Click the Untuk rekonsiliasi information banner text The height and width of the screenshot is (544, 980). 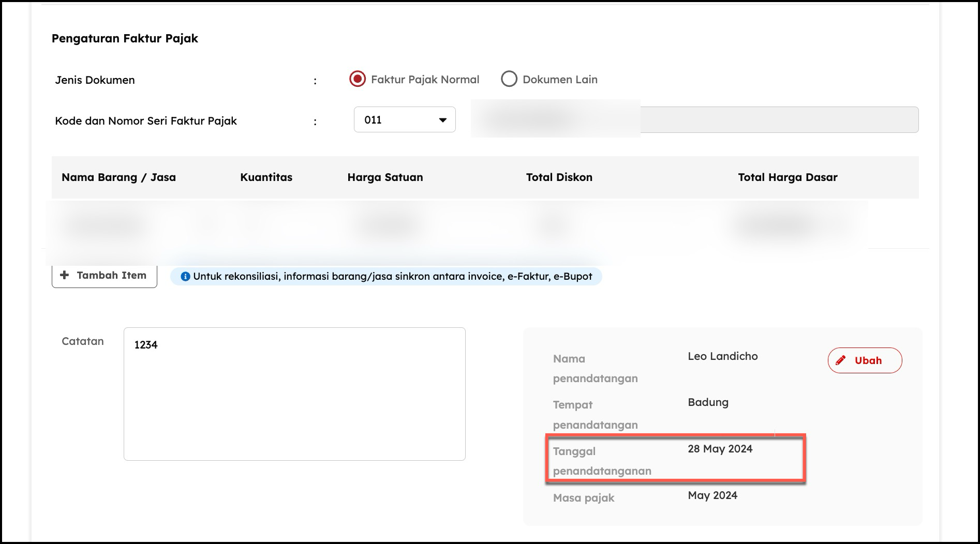[392, 277]
